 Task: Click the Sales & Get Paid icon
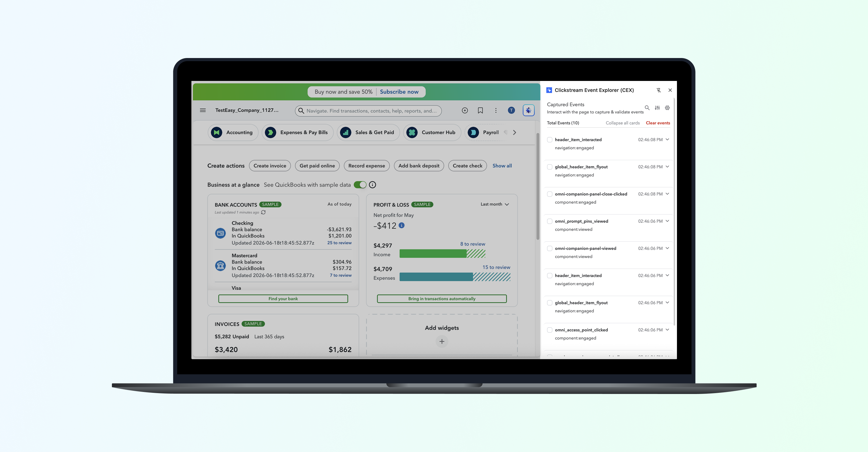346,133
